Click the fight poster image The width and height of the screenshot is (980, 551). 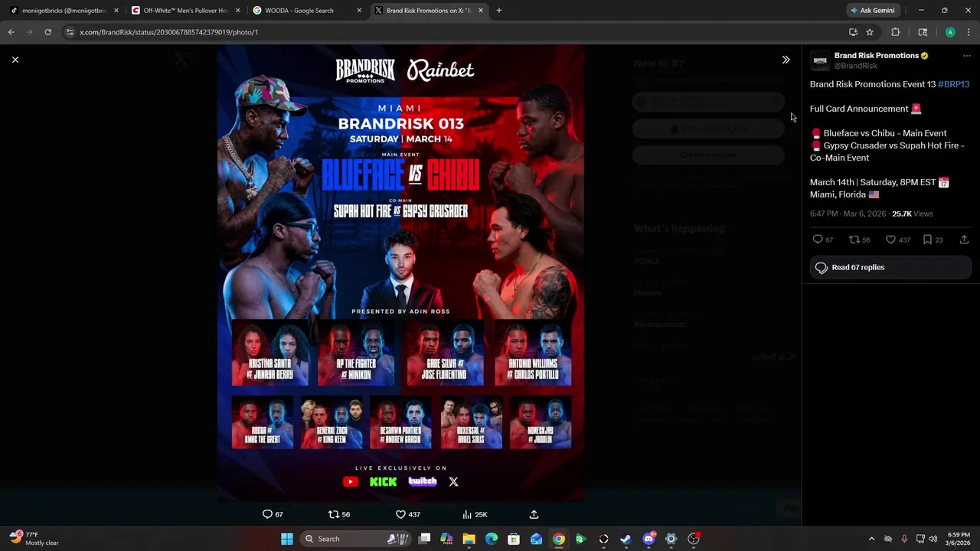[400, 273]
